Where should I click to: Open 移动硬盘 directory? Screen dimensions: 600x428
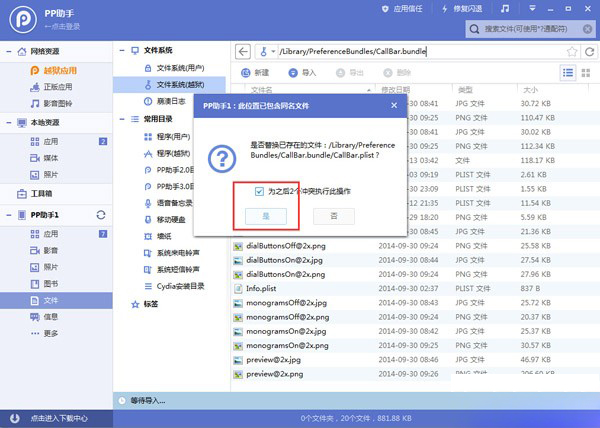click(x=165, y=220)
